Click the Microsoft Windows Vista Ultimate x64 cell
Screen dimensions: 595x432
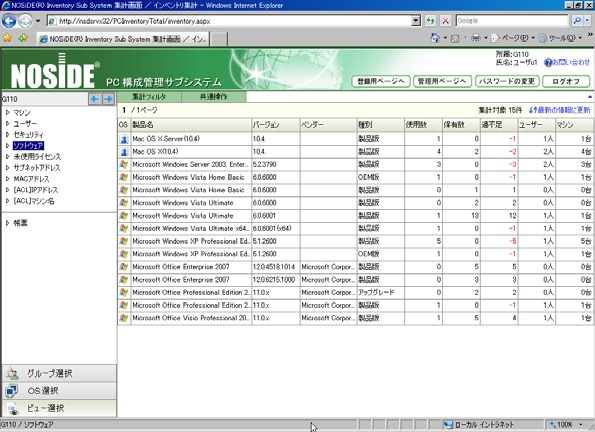(x=191, y=229)
